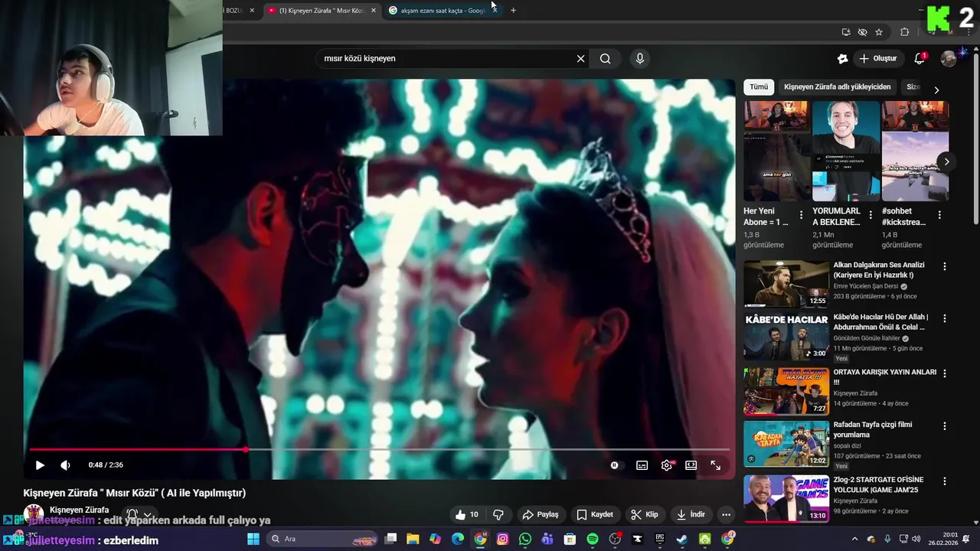This screenshot has height=551, width=980.
Task: Share the video via Paylaş button
Action: click(541, 514)
